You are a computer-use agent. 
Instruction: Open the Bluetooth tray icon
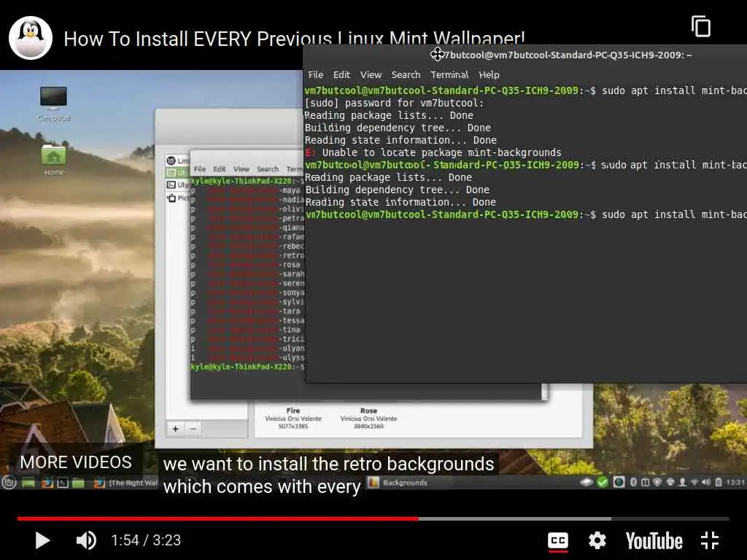pyautogui.click(x=633, y=483)
